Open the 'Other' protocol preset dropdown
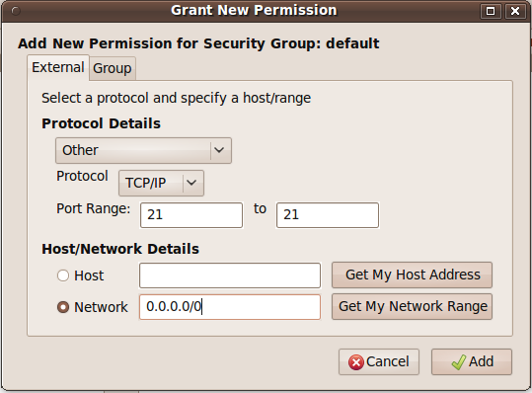Image resolution: width=532 pixels, height=393 pixels. coord(143,150)
